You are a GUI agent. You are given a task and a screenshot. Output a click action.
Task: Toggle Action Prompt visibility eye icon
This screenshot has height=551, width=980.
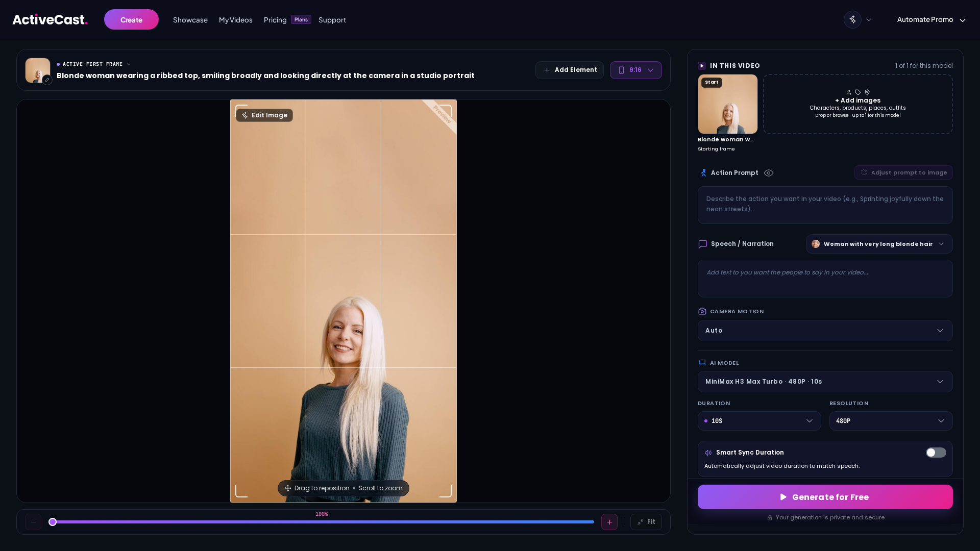769,173
